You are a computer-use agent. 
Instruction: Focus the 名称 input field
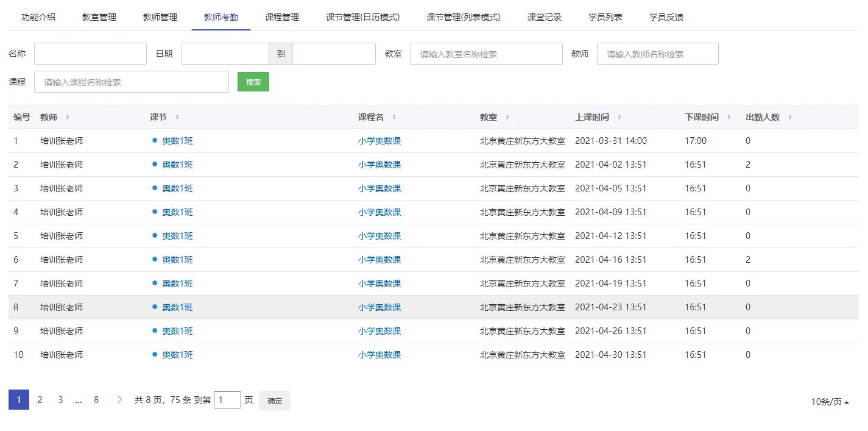[x=90, y=54]
